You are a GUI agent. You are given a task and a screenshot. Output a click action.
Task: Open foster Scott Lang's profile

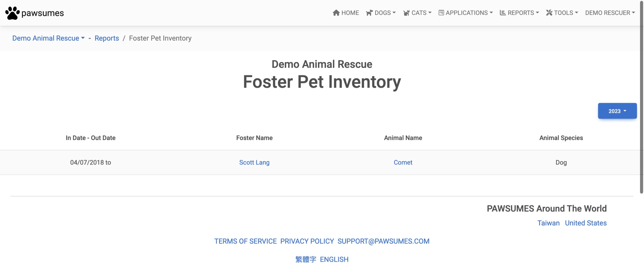pyautogui.click(x=254, y=162)
